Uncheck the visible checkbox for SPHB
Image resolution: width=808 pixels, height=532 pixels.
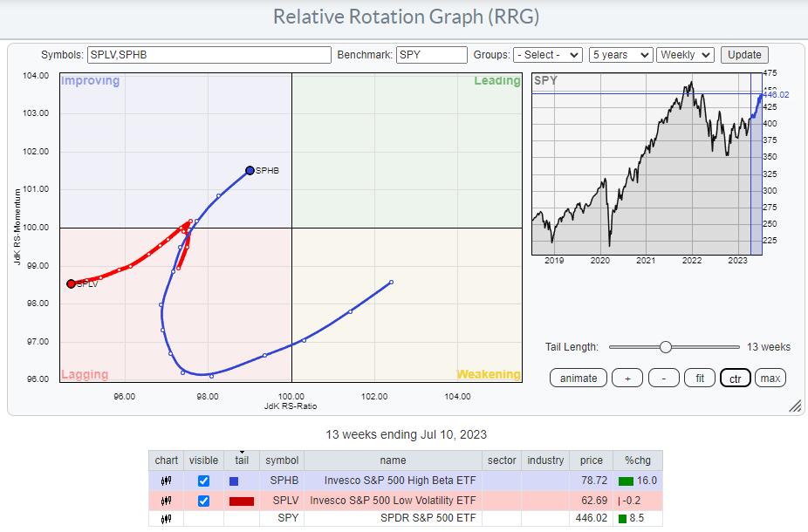(x=203, y=481)
